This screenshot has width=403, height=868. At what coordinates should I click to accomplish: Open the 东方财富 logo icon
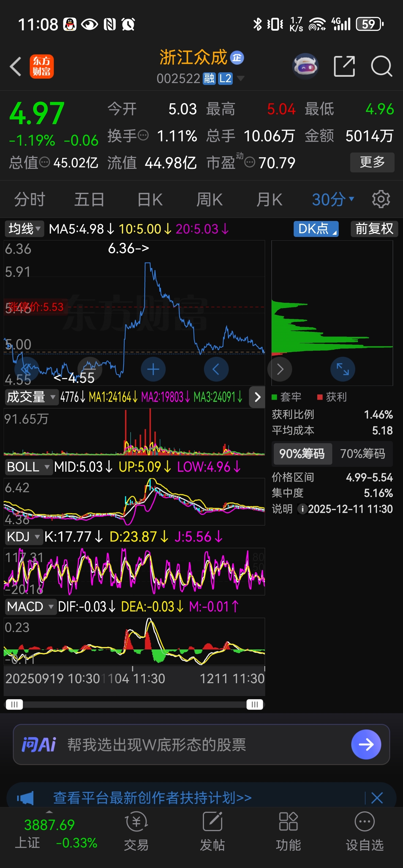point(42,67)
